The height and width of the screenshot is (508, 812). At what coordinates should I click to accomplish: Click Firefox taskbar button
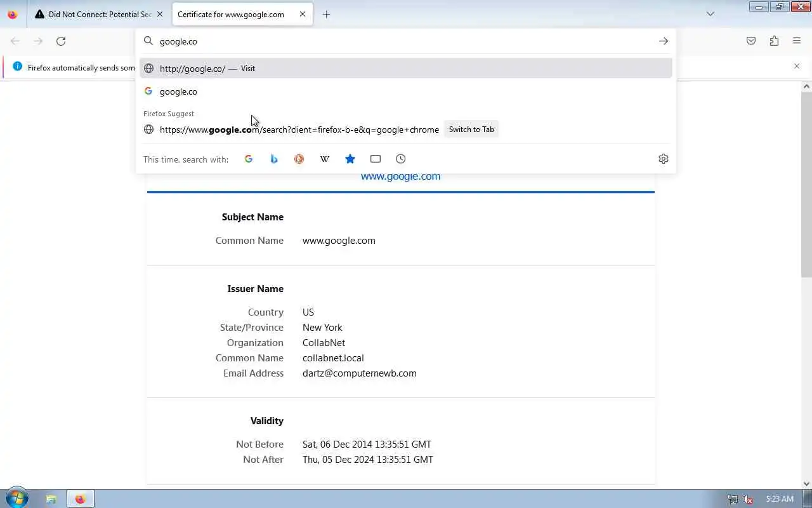click(x=80, y=499)
